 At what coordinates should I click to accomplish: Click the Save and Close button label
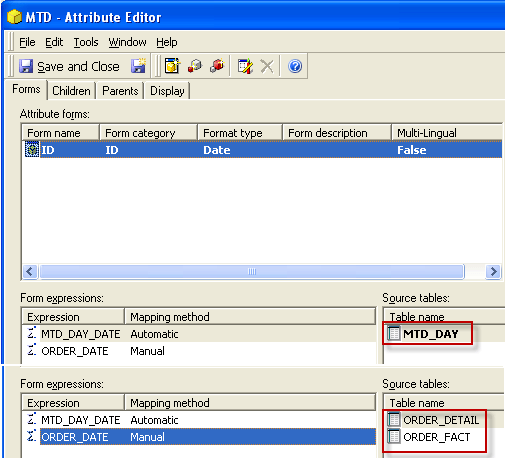point(78,67)
